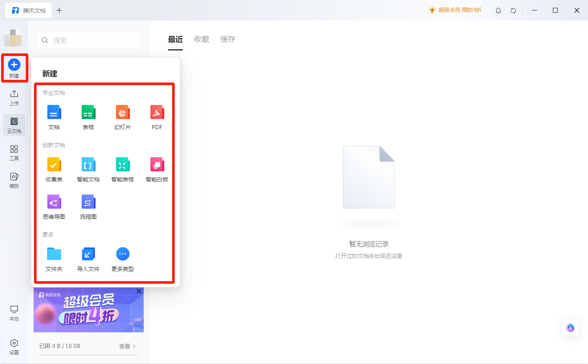Open 设置 settings in sidebar

14,347
